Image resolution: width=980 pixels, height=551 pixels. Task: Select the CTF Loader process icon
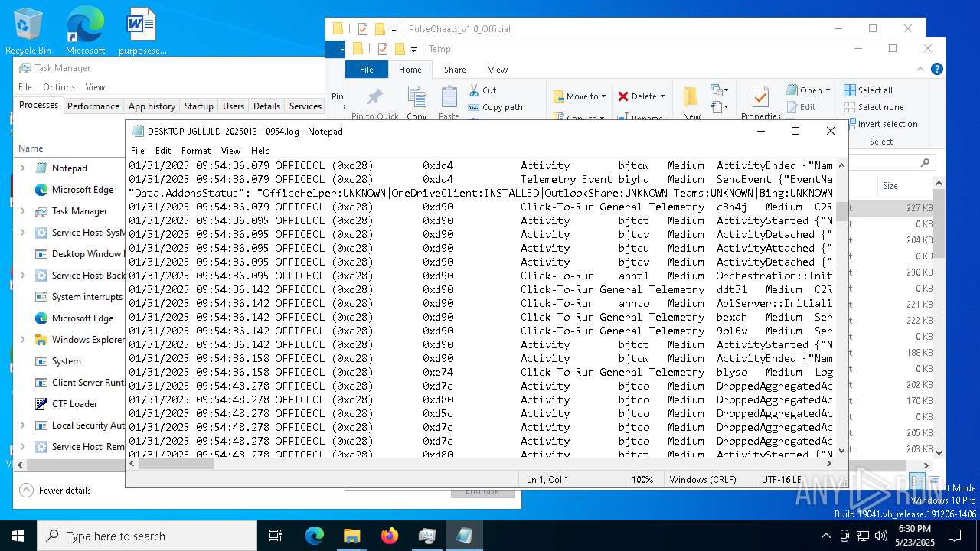coord(41,404)
